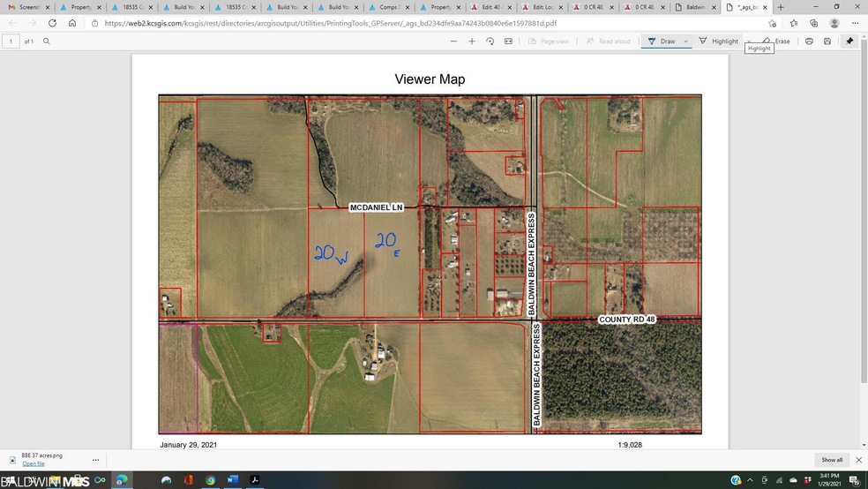868x489 pixels.
Task: Print the PDF document
Action: point(809,41)
